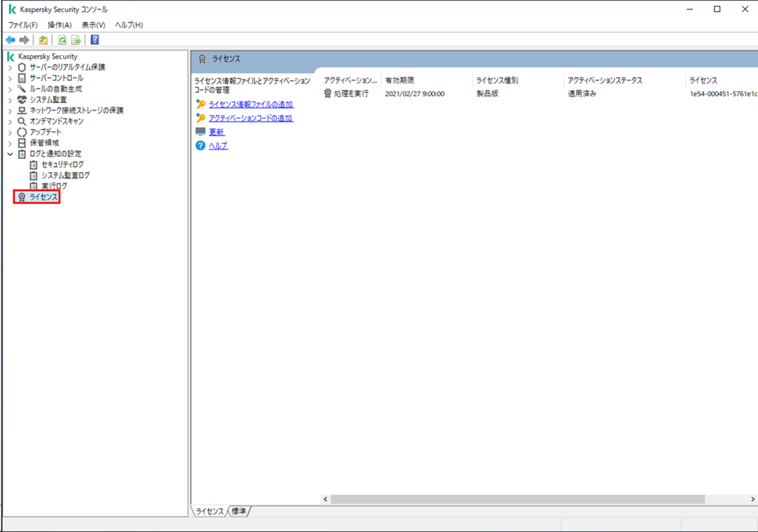
Task: Click the license key 1e54-000451-5761e1c
Action: click(x=724, y=94)
